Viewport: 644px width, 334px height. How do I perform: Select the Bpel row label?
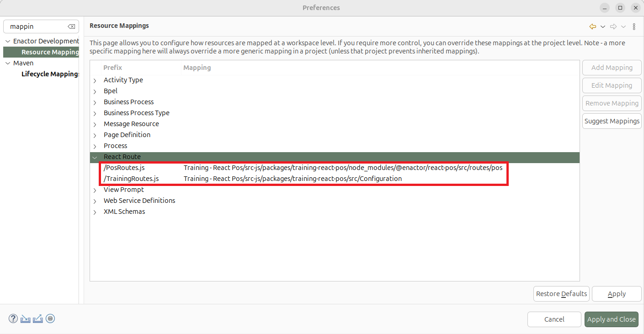[111, 91]
